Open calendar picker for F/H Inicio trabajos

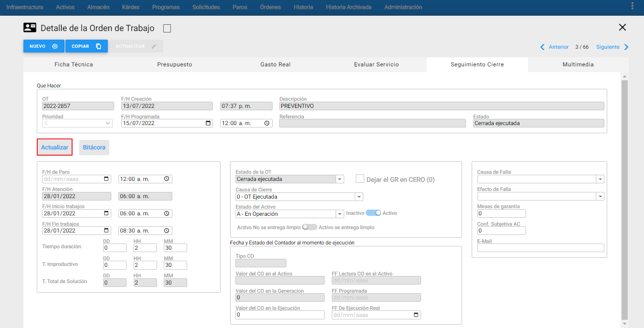click(106, 213)
